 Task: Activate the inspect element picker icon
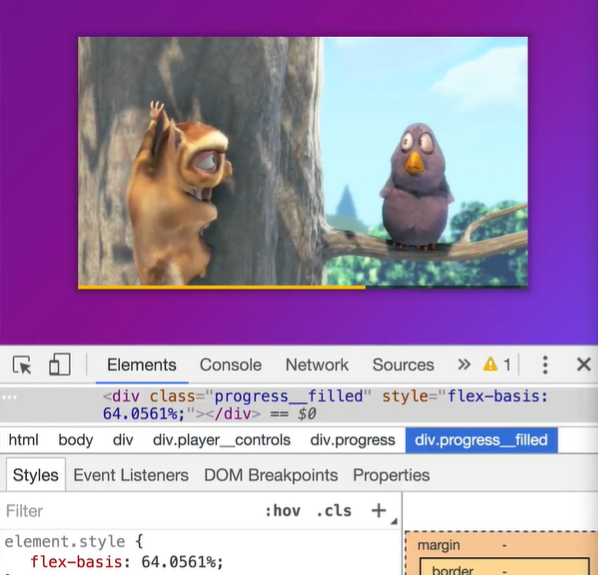tap(22, 365)
